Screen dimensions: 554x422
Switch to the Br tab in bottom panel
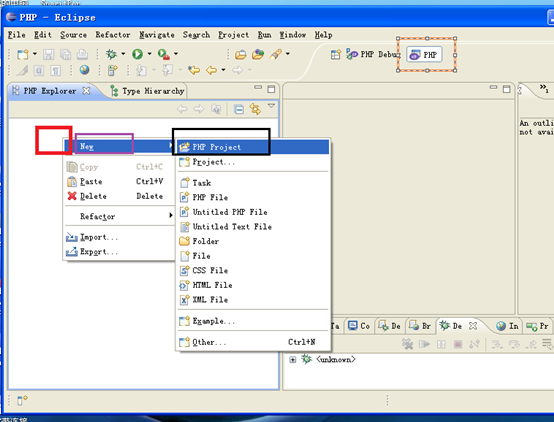point(420,326)
